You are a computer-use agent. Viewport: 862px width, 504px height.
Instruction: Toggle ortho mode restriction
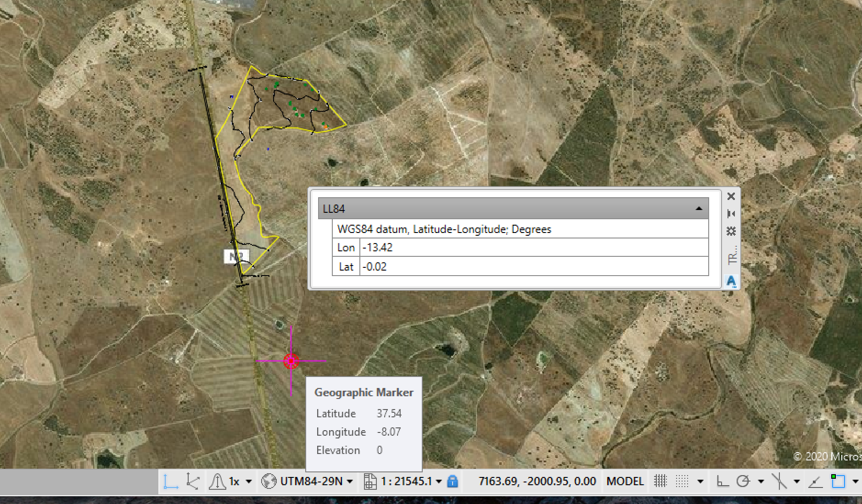point(723,481)
